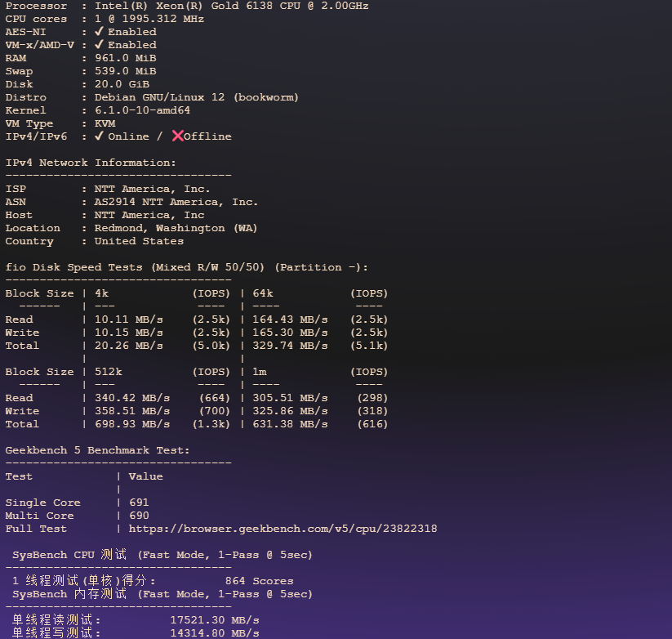Click the fio Disk Speed Tests heading
672x639 pixels.
coord(186,267)
